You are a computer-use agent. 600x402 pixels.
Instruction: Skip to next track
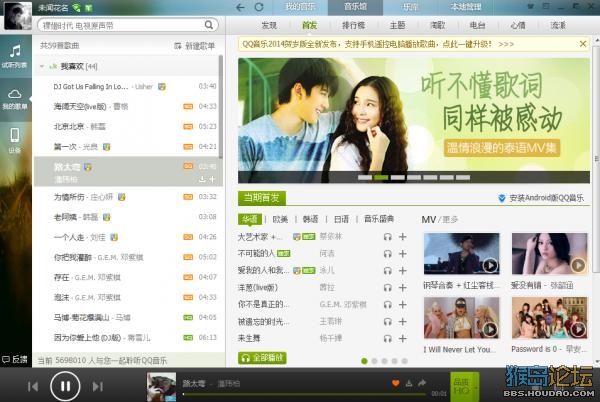[98, 387]
